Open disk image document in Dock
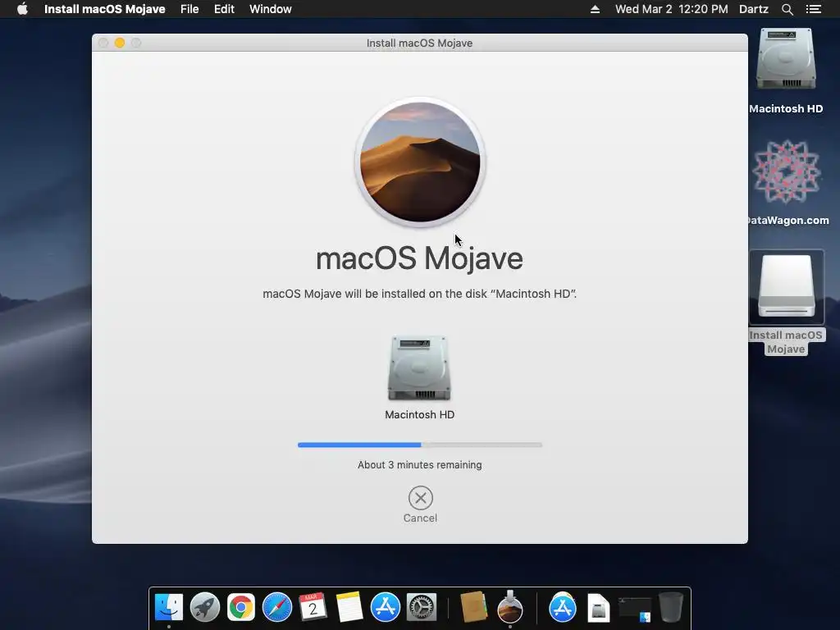 pos(598,608)
